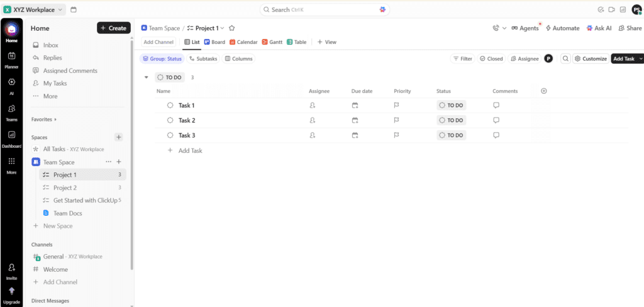Open the comments bubble for Task 3
This screenshot has height=307, width=644.
pos(496,135)
